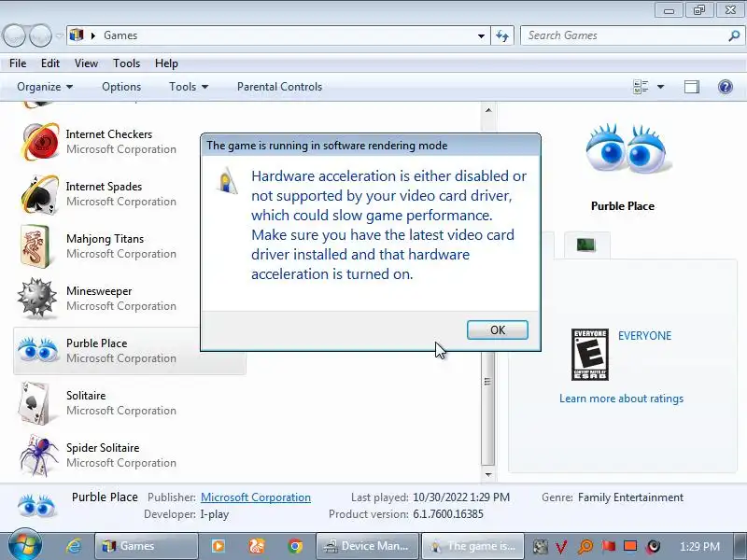Click the Spider Solitaire name text
Image resolution: width=747 pixels, height=560 pixels.
click(103, 448)
